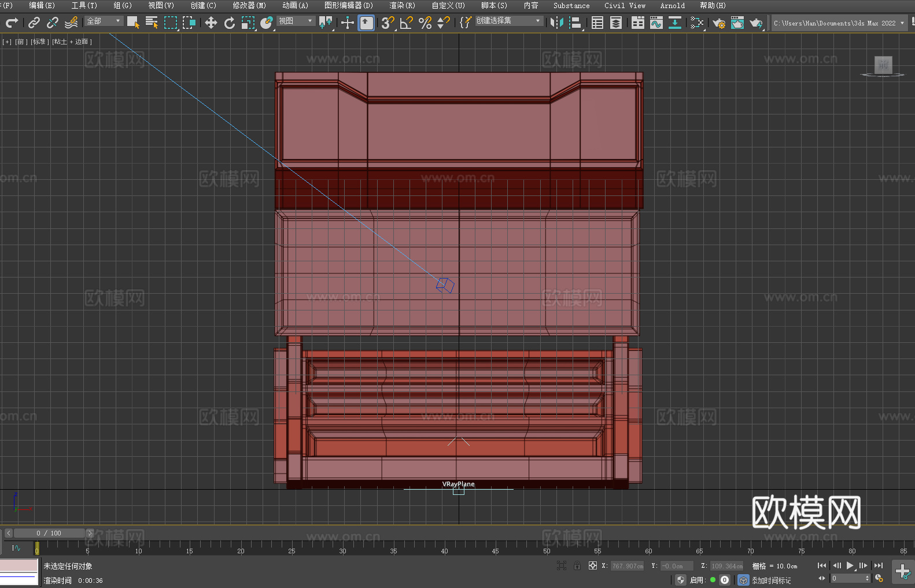
Task: Open the Rendered Frame Window icon
Action: point(737,23)
